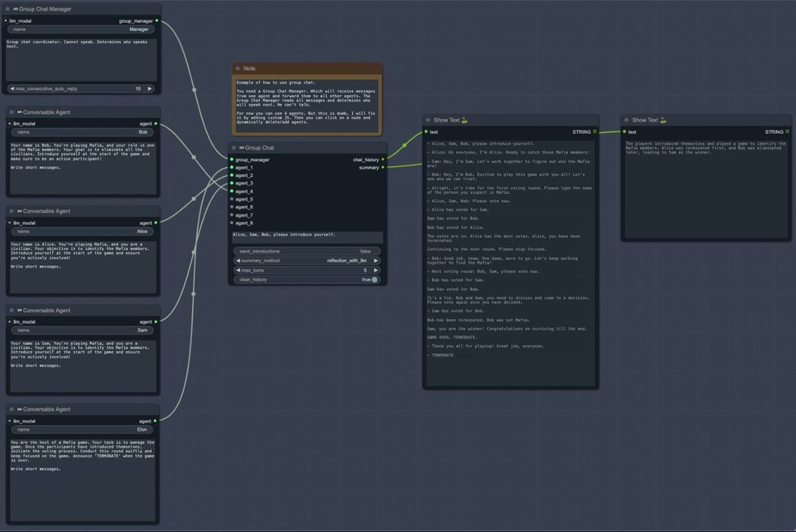Increase max_turns with the right arrow
The image size is (796, 532).
click(x=376, y=270)
